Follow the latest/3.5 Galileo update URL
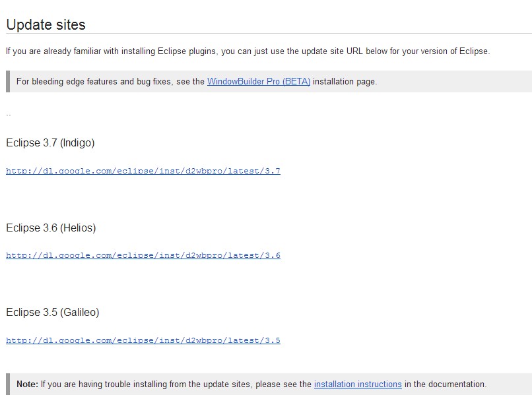This screenshot has width=532, height=401. 143,340
